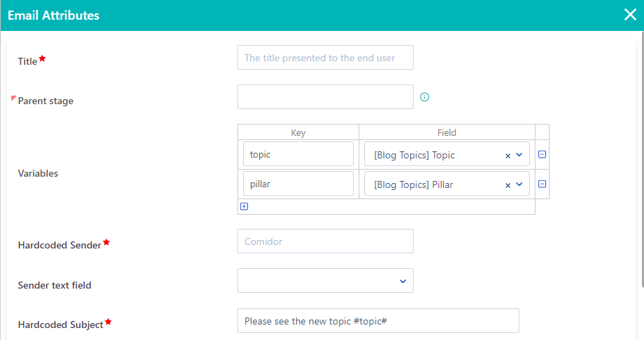Expand the Sender text field dropdown
Image resolution: width=644 pixels, height=340 pixels.
pos(403,282)
